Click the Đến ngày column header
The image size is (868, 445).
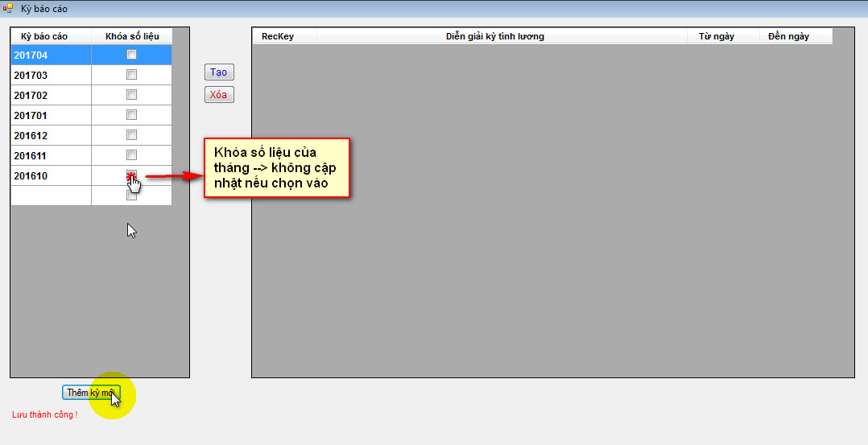tap(796, 36)
